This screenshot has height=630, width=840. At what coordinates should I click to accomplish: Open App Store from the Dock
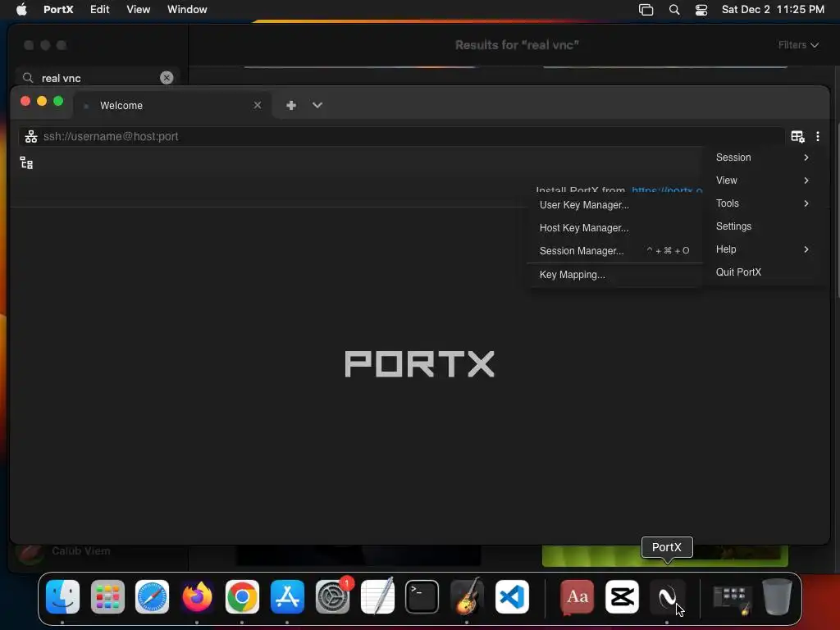[287, 596]
